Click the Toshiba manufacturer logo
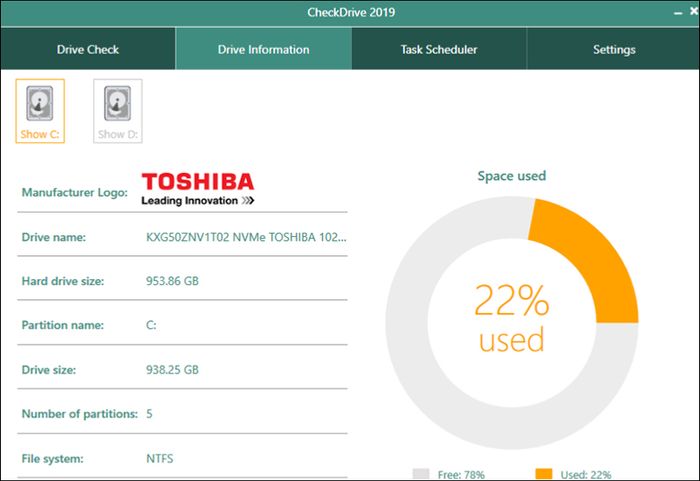The width and height of the screenshot is (700, 481). tap(198, 189)
